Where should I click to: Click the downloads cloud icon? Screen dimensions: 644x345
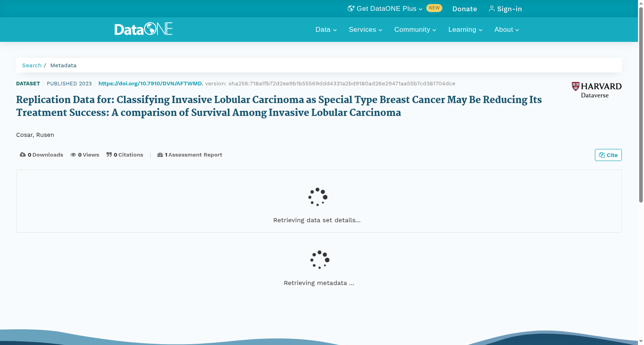23,155
